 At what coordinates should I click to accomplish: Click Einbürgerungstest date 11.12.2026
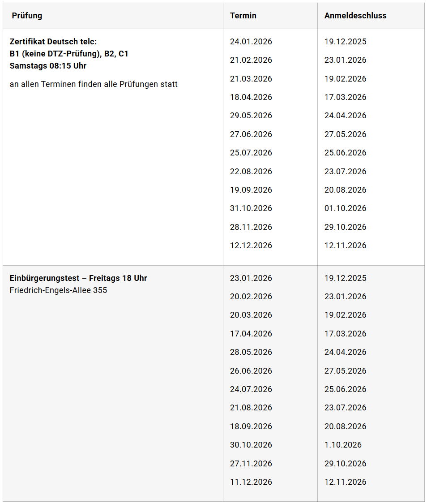click(x=251, y=482)
